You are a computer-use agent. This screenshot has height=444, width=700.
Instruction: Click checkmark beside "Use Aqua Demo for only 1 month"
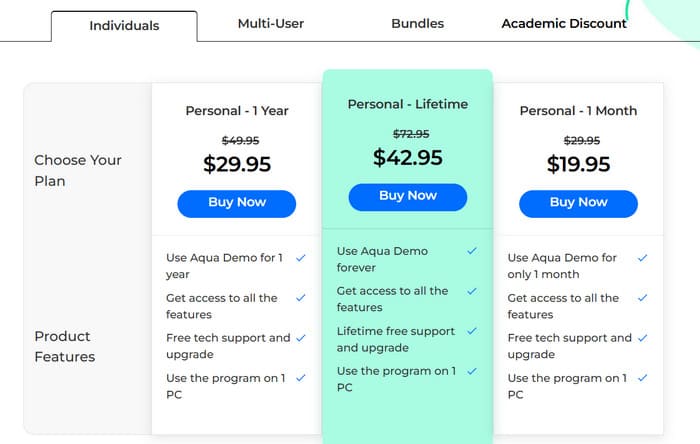click(x=642, y=258)
